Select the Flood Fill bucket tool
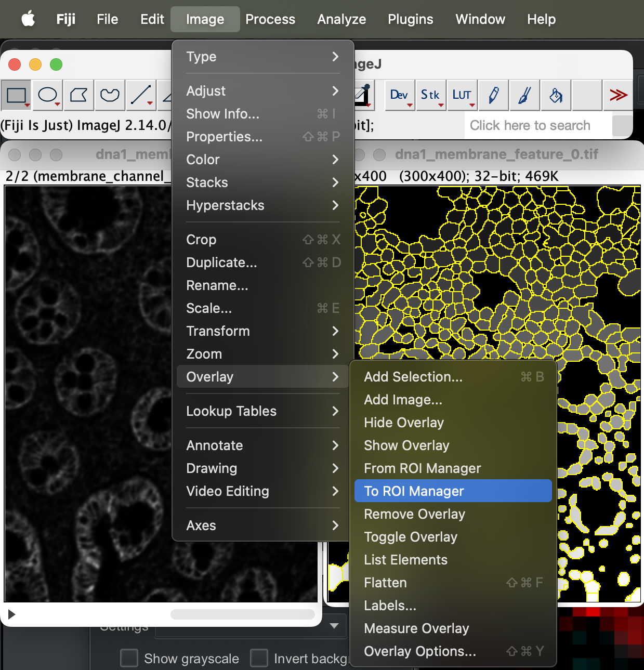 (556, 95)
